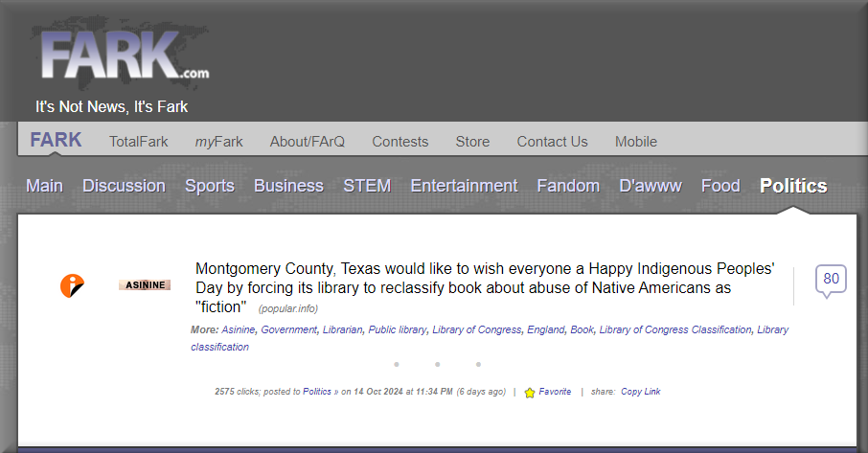Viewport: 868px width, 453px height.
Task: Visit the Store menu link
Action: [x=472, y=142]
